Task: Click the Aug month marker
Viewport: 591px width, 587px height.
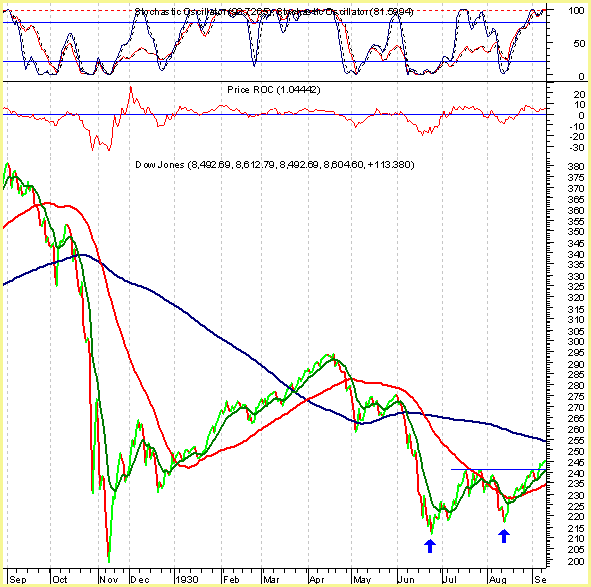Action: (x=497, y=579)
